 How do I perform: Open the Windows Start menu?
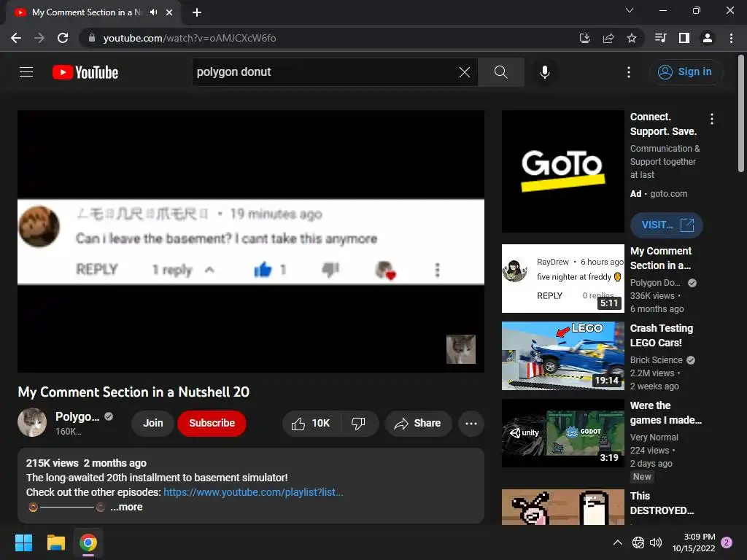tap(23, 542)
